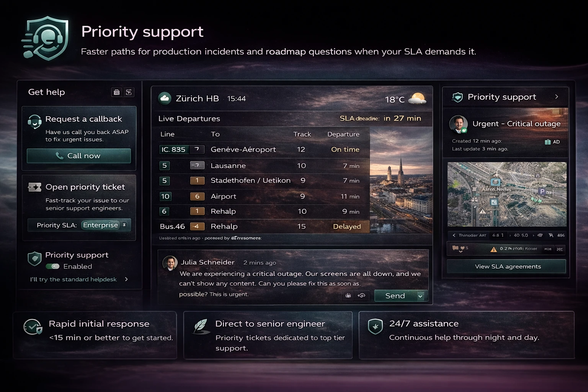Click the sun and cloud weather icon
Image resolution: width=588 pixels, height=392 pixels.
(x=417, y=99)
